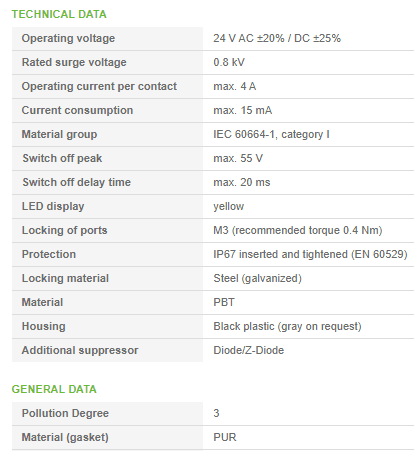
Task: Select the Rated surge voltage label
Action: (x=74, y=62)
